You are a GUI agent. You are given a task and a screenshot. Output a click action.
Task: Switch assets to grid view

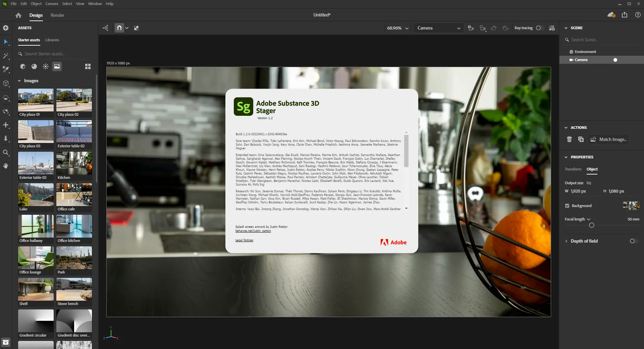(x=88, y=66)
